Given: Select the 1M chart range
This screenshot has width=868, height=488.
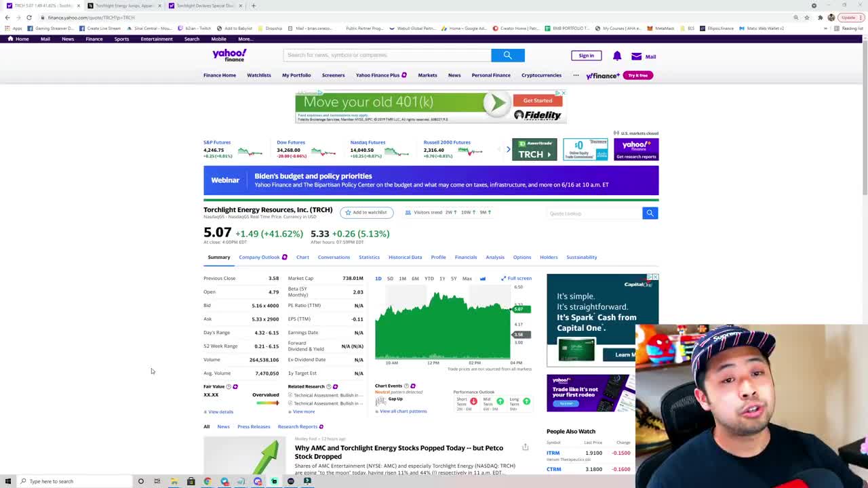Looking at the screenshot, I should (402, 279).
